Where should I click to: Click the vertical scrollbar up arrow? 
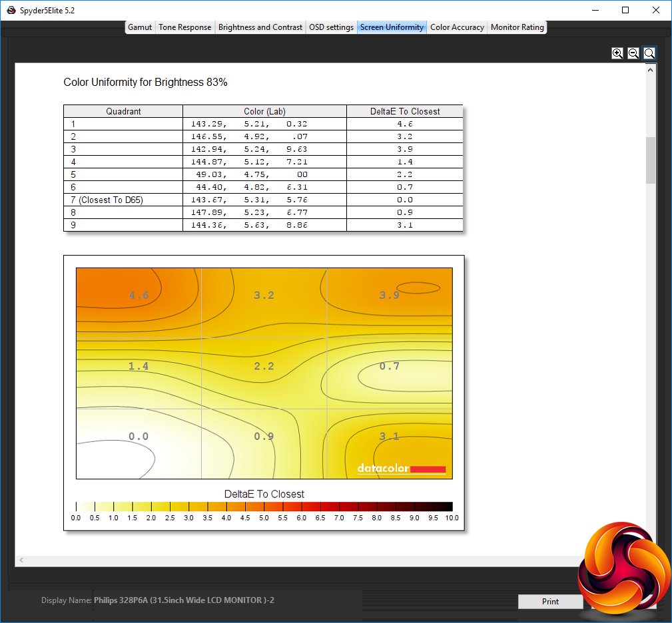[651, 70]
